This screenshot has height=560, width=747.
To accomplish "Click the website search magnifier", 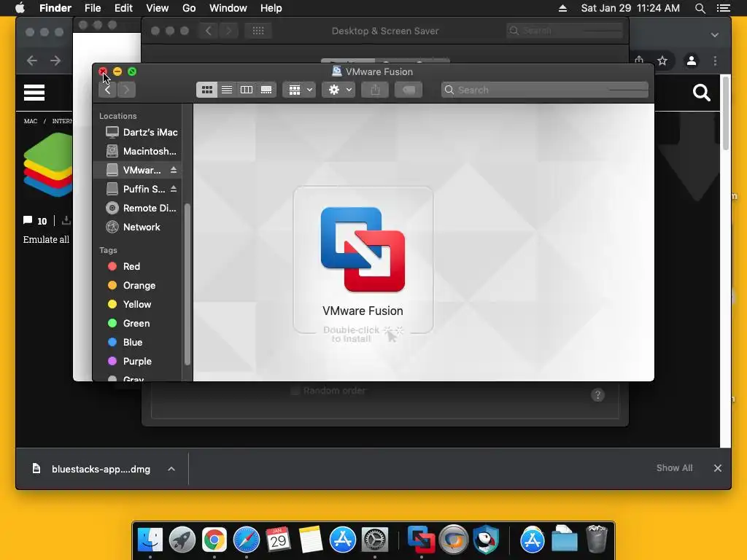I will pos(701,93).
